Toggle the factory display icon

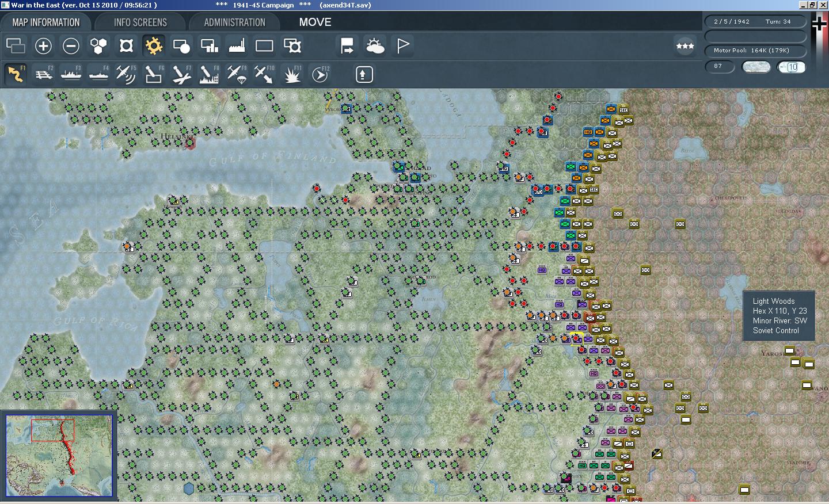(237, 46)
